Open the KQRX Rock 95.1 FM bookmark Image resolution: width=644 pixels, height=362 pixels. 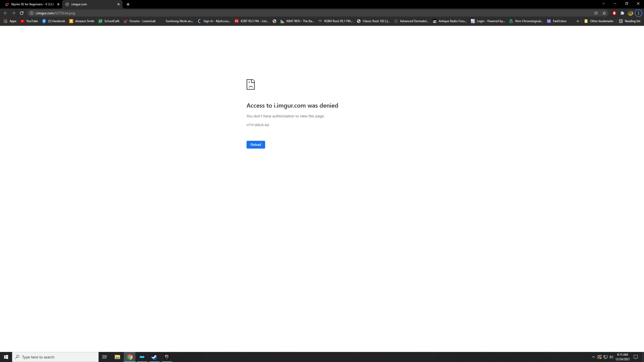(x=335, y=21)
